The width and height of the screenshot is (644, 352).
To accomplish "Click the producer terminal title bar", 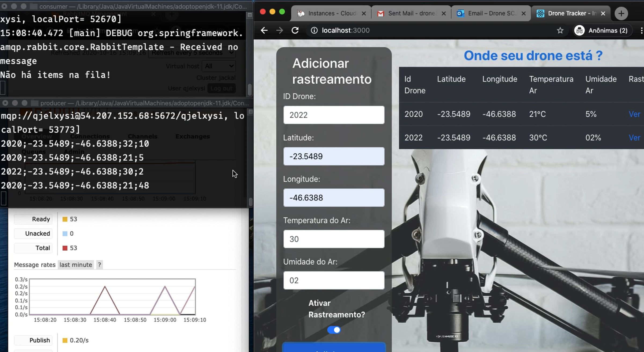I will [x=126, y=103].
